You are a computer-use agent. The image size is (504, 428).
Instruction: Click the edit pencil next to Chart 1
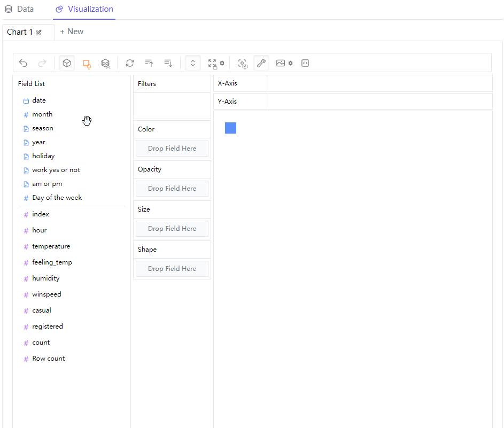point(38,33)
